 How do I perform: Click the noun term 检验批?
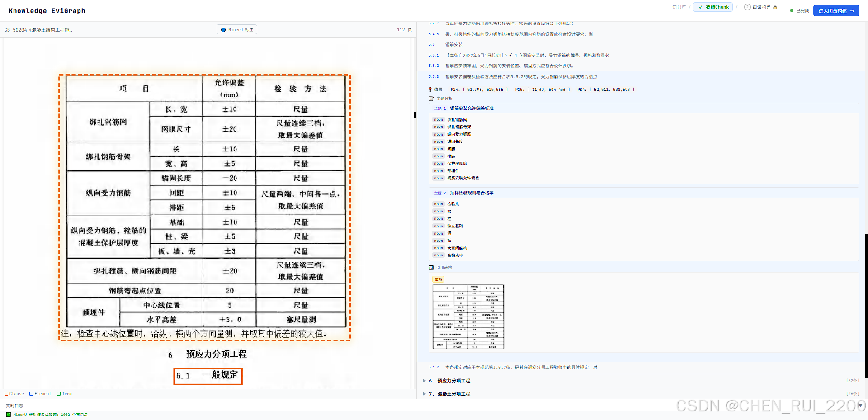453,204
